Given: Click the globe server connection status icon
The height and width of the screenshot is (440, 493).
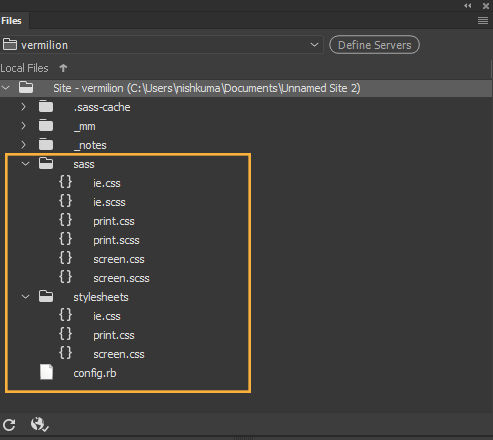Looking at the screenshot, I should coord(39,425).
